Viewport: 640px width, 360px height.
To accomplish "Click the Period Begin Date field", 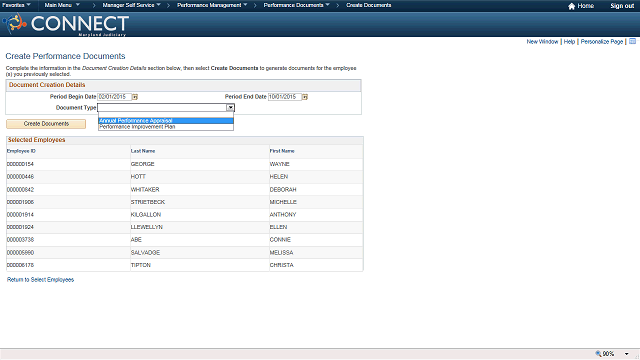I will click(x=115, y=97).
